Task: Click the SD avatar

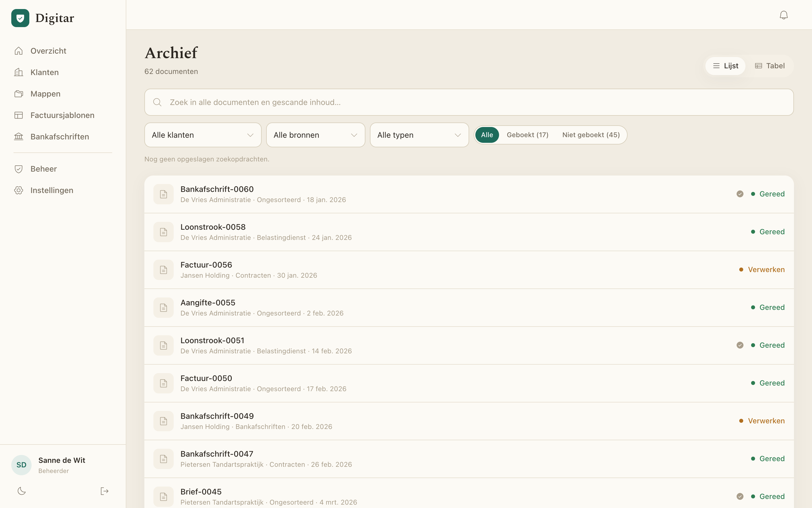Action: (x=21, y=465)
